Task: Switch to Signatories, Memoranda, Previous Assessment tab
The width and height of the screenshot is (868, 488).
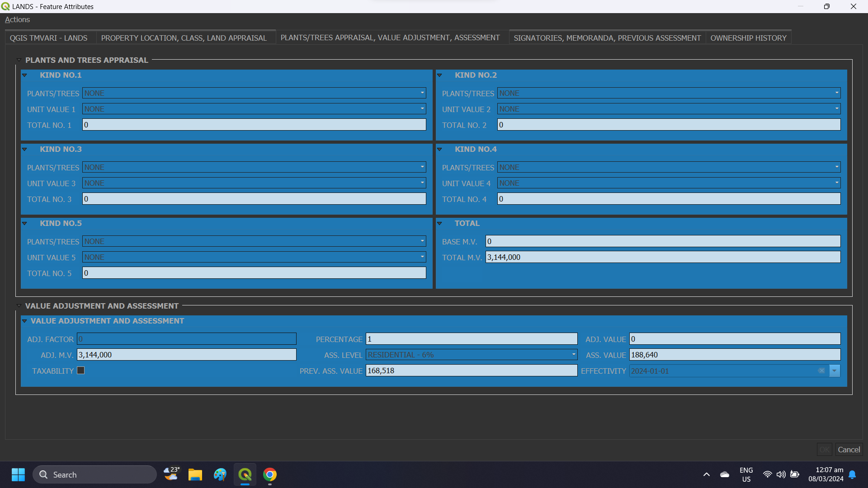Action: (x=607, y=38)
